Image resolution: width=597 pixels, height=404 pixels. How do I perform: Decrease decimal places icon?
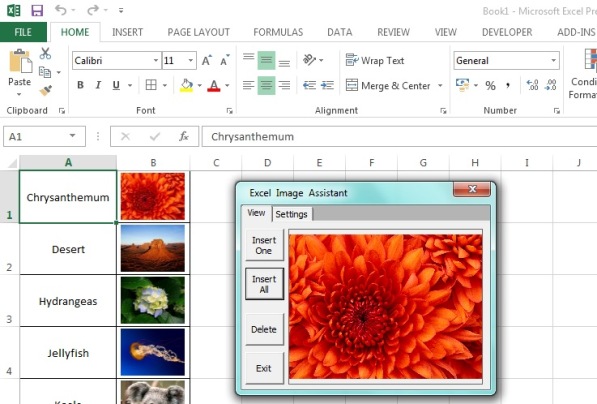pos(551,85)
